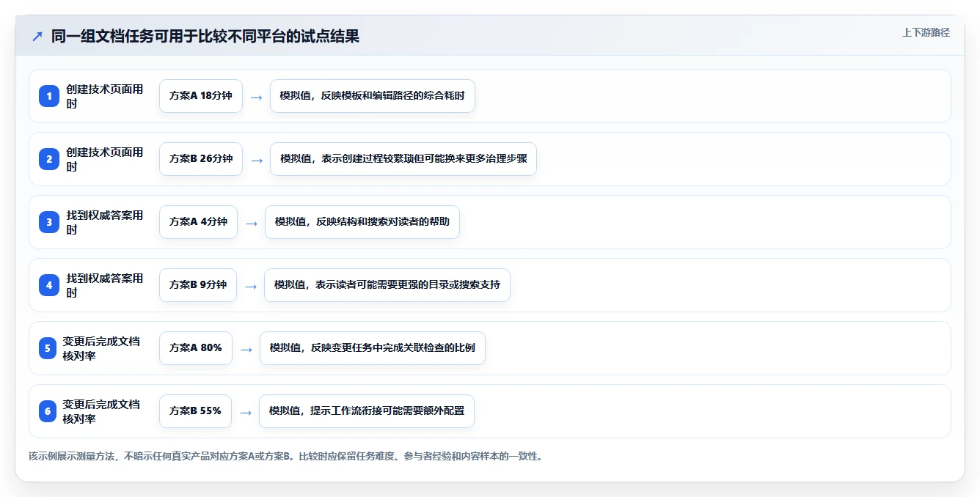Click the 变更后完成文档核对率 label in row 5
Image resolution: width=980 pixels, height=497 pixels.
click(102, 348)
